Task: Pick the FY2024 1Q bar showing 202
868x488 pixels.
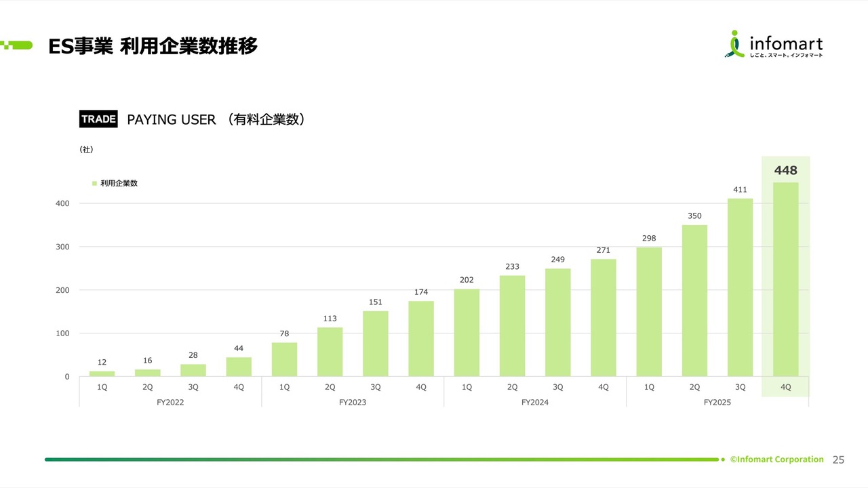Action: click(467, 332)
